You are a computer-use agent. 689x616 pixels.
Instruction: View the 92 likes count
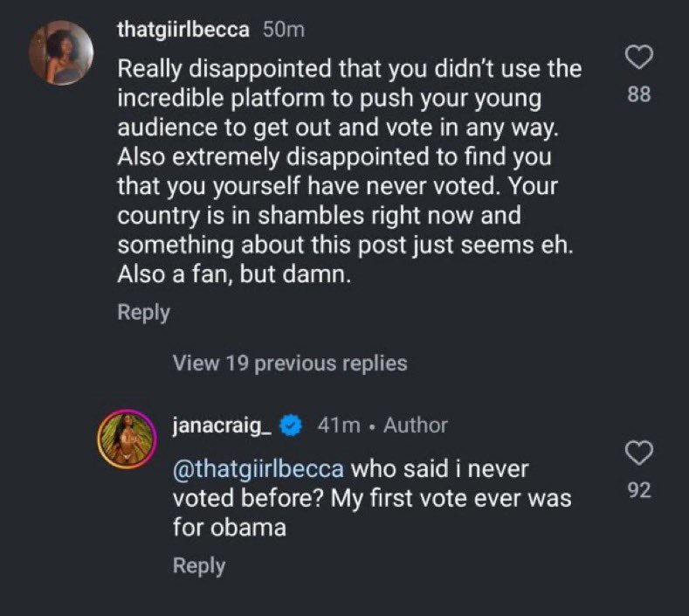(x=639, y=490)
